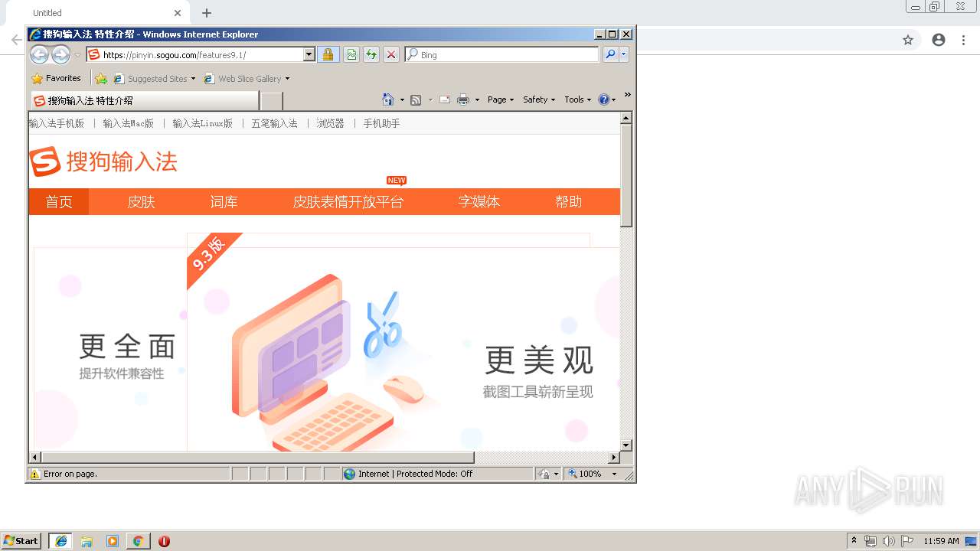980x551 pixels.
Task: Click the Help question mark icon
Action: (x=603, y=99)
